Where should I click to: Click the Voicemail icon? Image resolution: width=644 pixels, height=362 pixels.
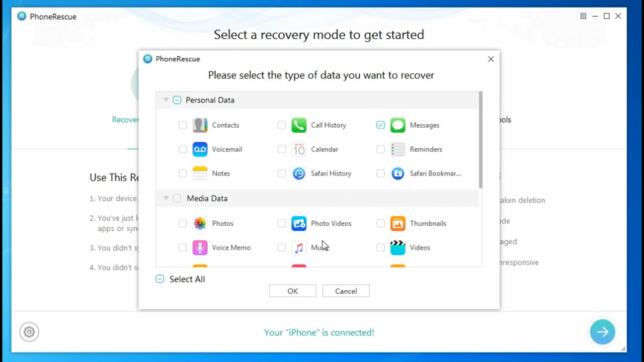[200, 149]
